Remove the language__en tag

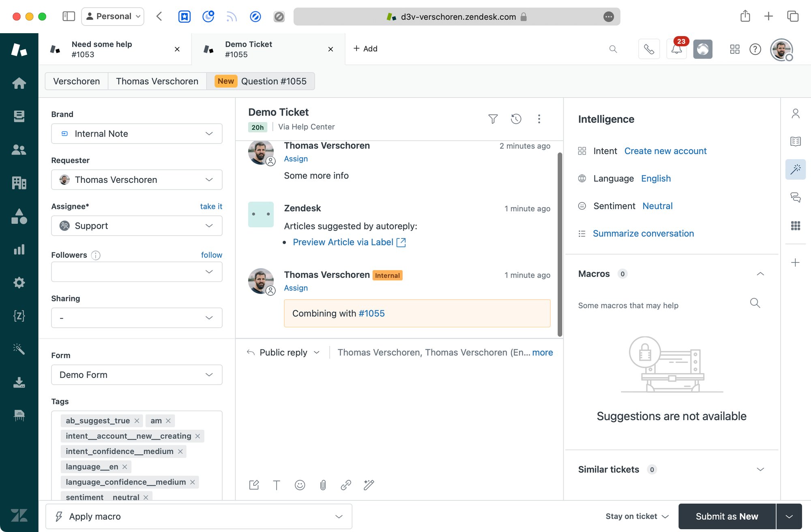coord(125,467)
